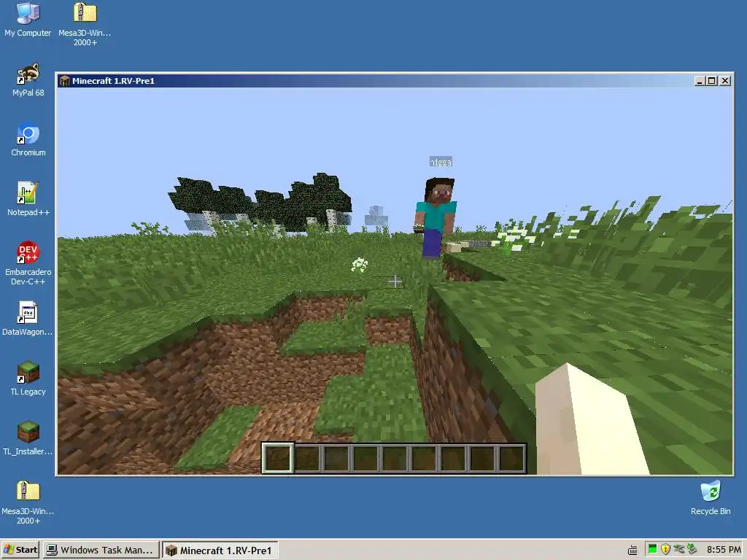
Task: Click the Minecraft 1.RV-Pre1 taskbar button
Action: (220, 550)
